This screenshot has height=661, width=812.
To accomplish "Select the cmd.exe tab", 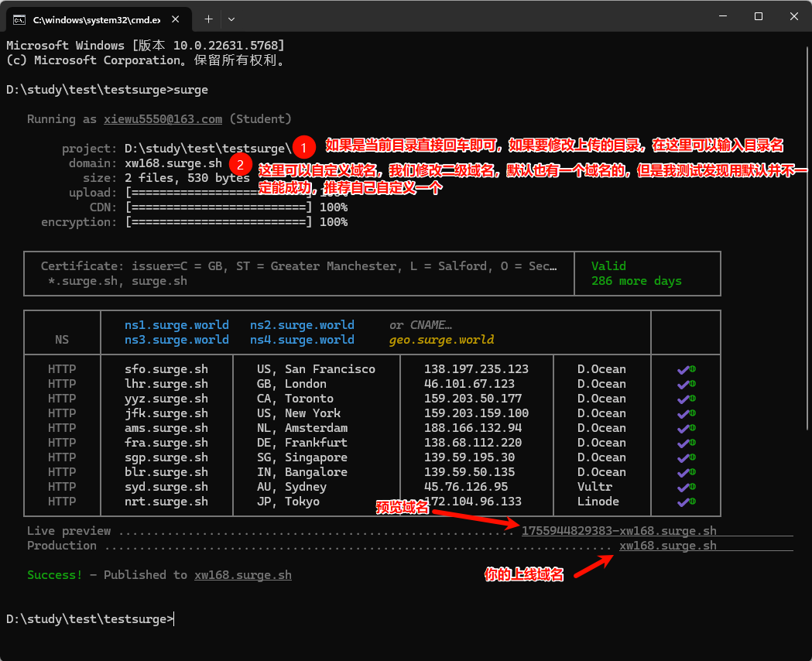I will click(93, 18).
